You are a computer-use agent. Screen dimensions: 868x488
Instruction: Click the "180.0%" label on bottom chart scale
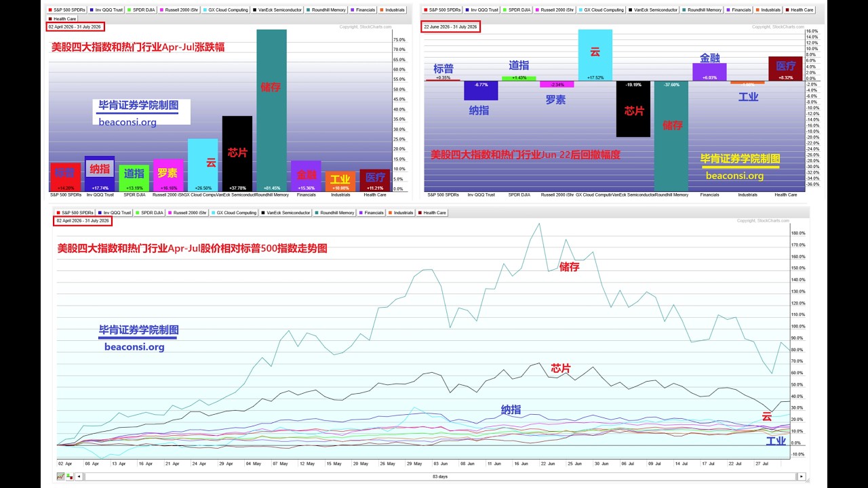coord(797,233)
